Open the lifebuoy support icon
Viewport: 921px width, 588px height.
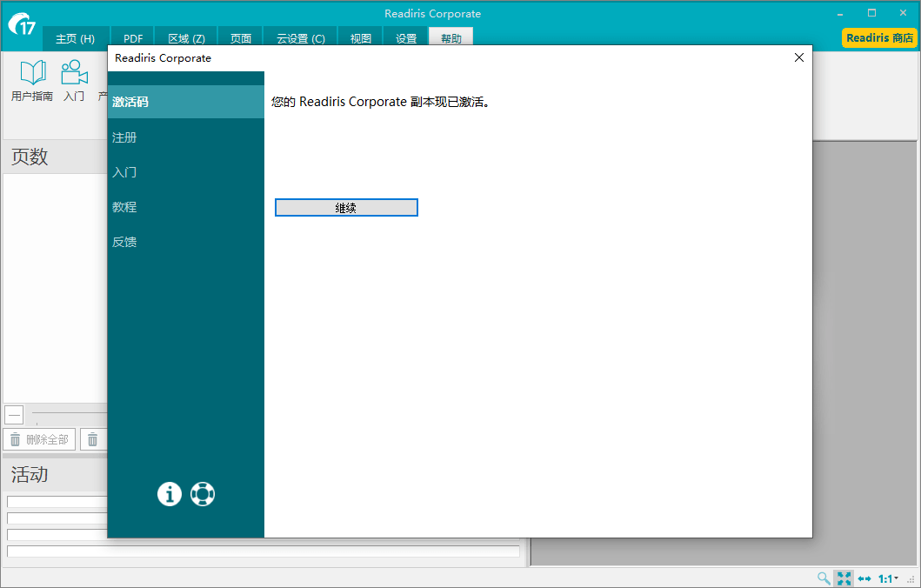203,494
